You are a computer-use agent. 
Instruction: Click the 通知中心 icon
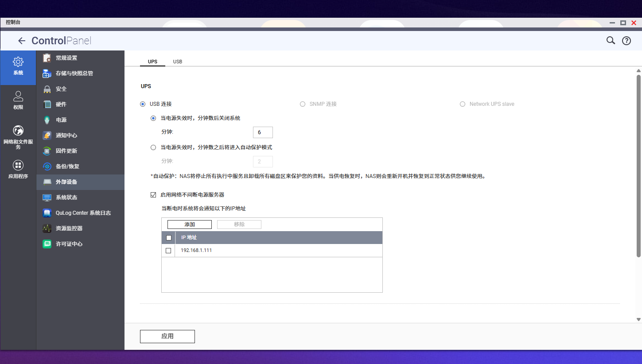[x=47, y=136]
